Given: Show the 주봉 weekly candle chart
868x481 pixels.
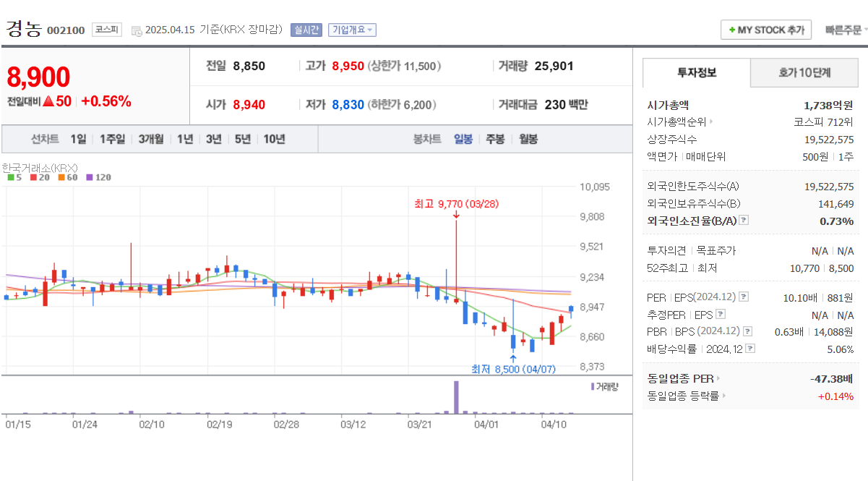Looking at the screenshot, I should tap(495, 139).
